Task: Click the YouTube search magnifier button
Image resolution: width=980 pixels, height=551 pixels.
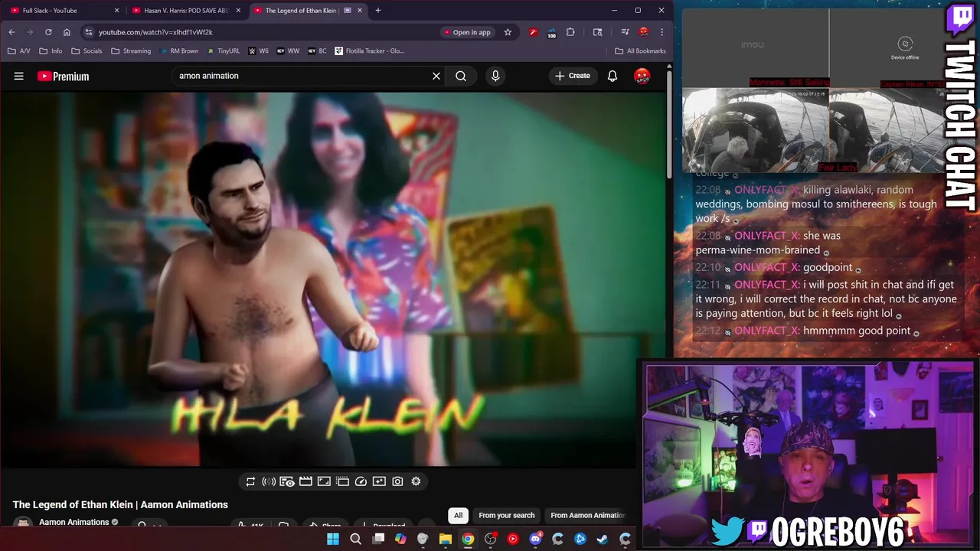Action: 461,76
